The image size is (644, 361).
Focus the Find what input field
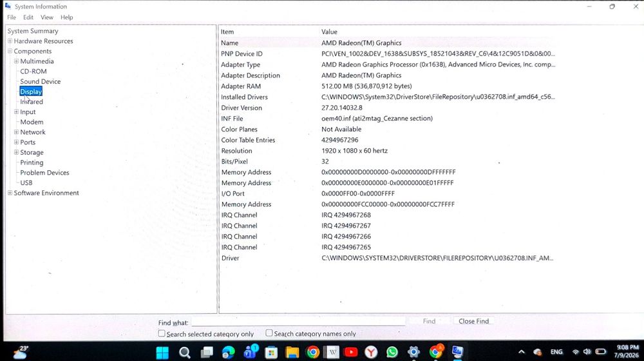coord(298,322)
